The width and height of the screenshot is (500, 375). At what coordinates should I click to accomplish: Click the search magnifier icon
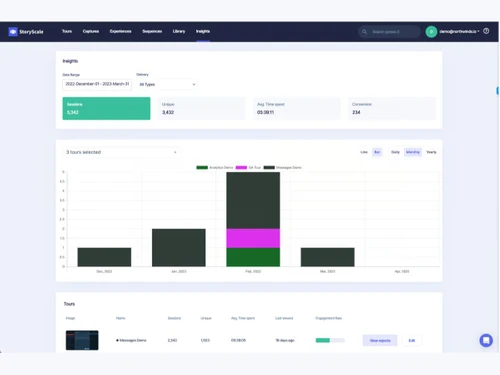click(x=364, y=32)
